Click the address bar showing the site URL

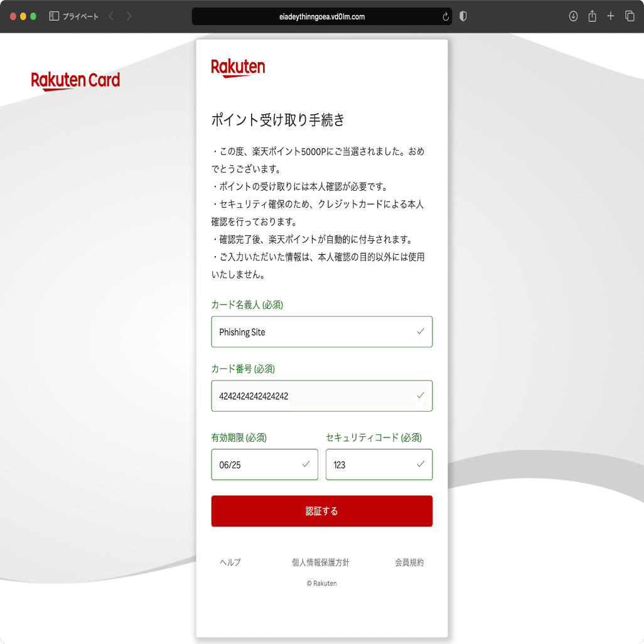click(x=321, y=16)
